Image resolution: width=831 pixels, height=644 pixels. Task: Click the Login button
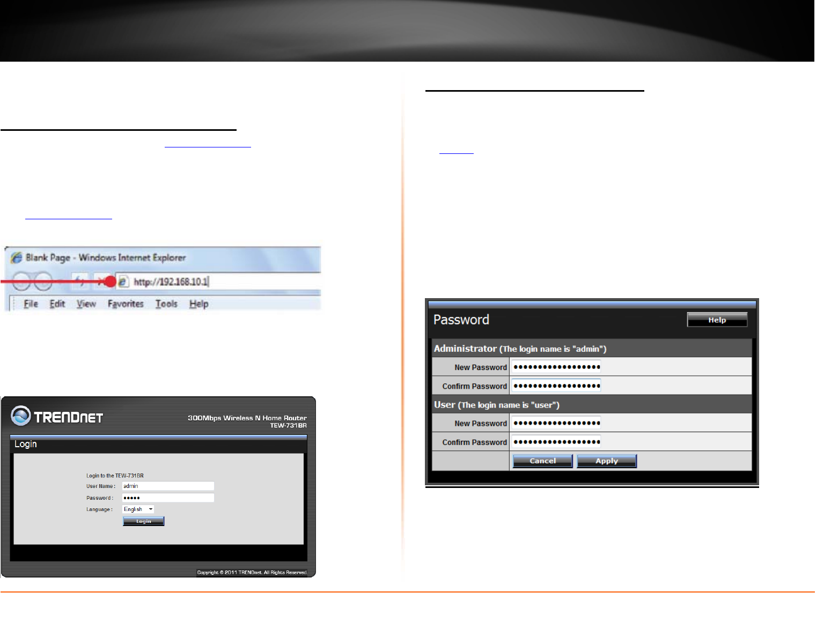[x=143, y=521]
